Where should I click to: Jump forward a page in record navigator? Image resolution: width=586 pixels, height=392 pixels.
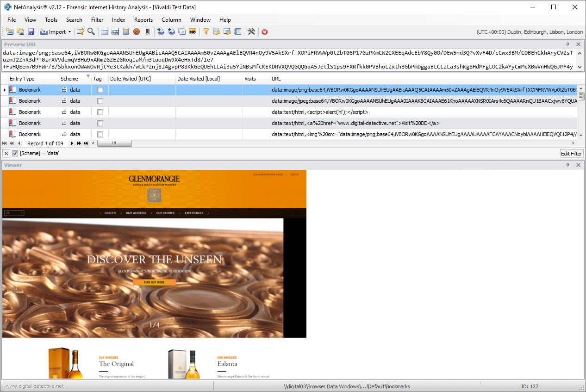(x=79, y=143)
